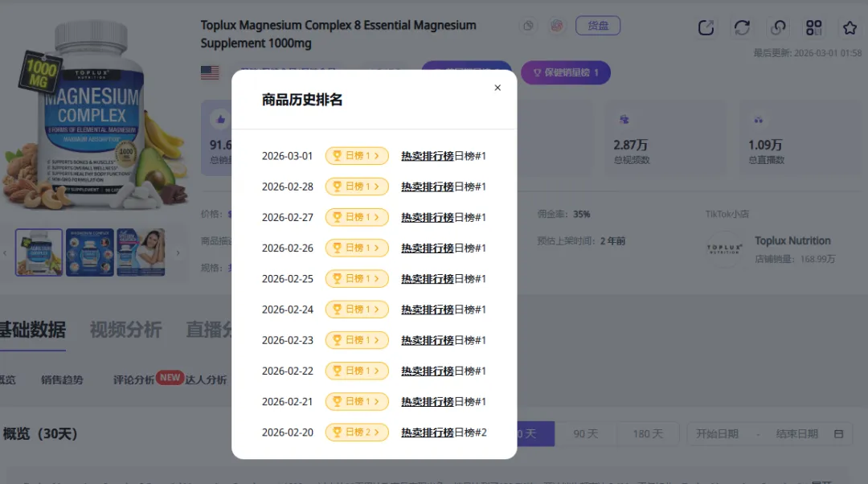Close the 商品历史排名 dialog
Viewport: 868px width, 484px height.
(x=497, y=88)
